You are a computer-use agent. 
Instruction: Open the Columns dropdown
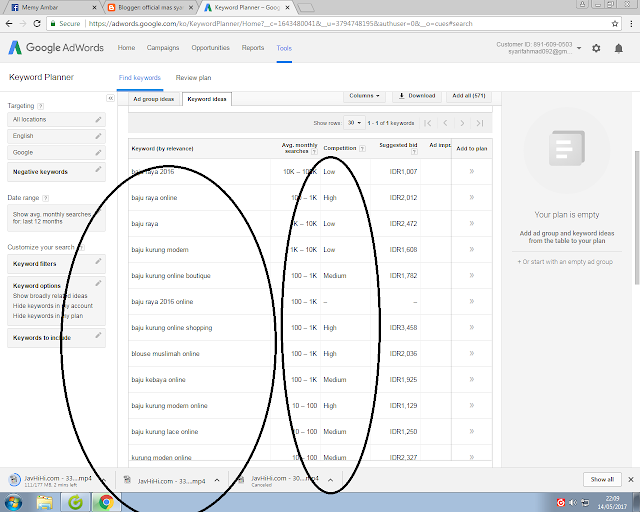click(364, 96)
